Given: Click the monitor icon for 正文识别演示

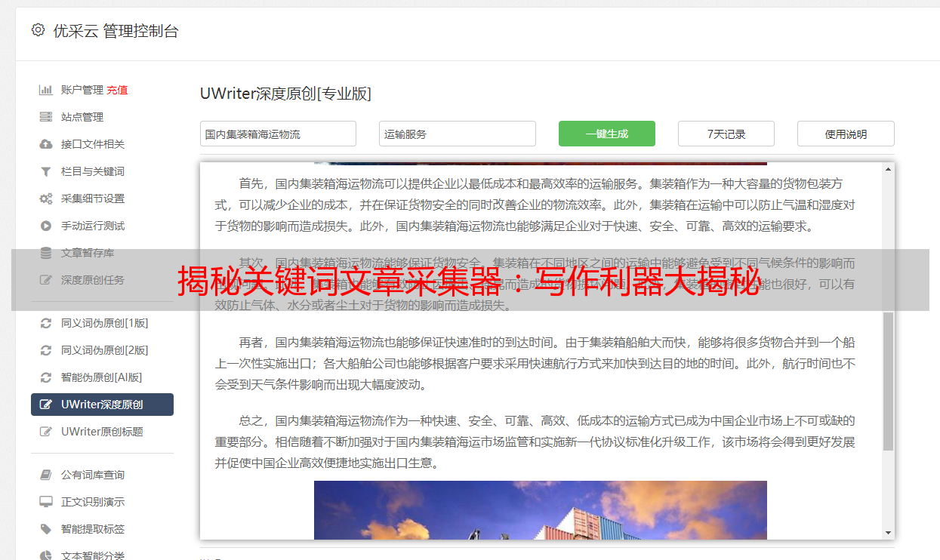Looking at the screenshot, I should [46, 502].
